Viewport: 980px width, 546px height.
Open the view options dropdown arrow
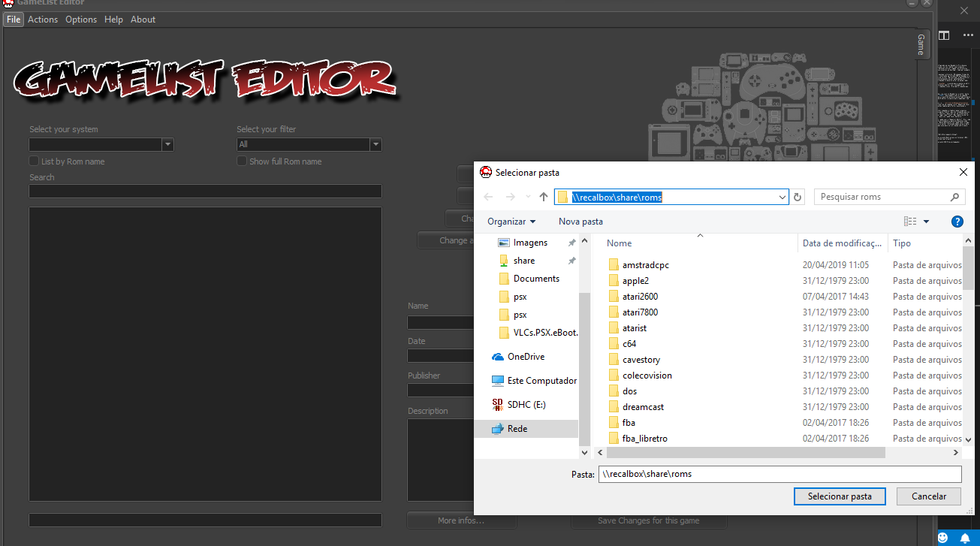(x=926, y=222)
